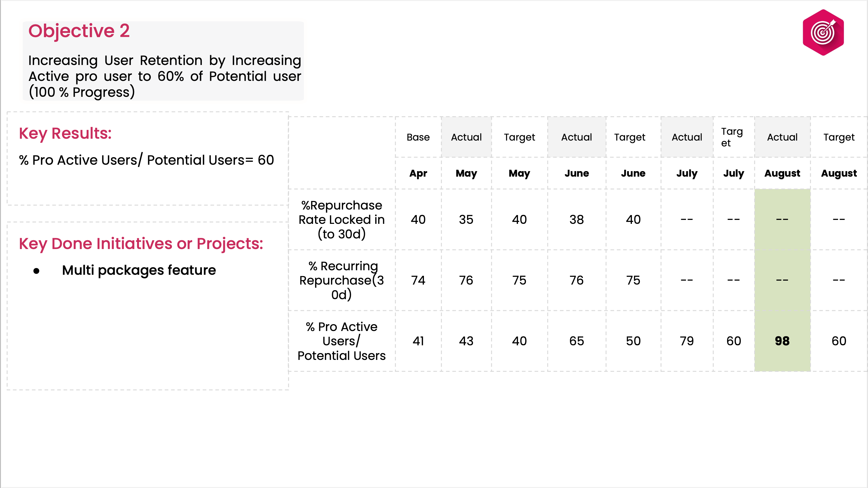Select the Base column header
This screenshot has height=488, width=868.
tap(418, 137)
